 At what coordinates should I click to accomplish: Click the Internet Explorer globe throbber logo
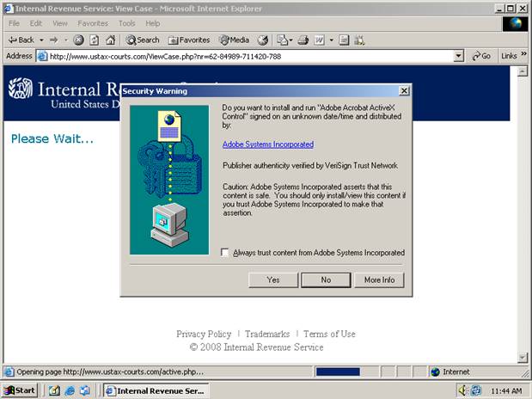coord(515,24)
